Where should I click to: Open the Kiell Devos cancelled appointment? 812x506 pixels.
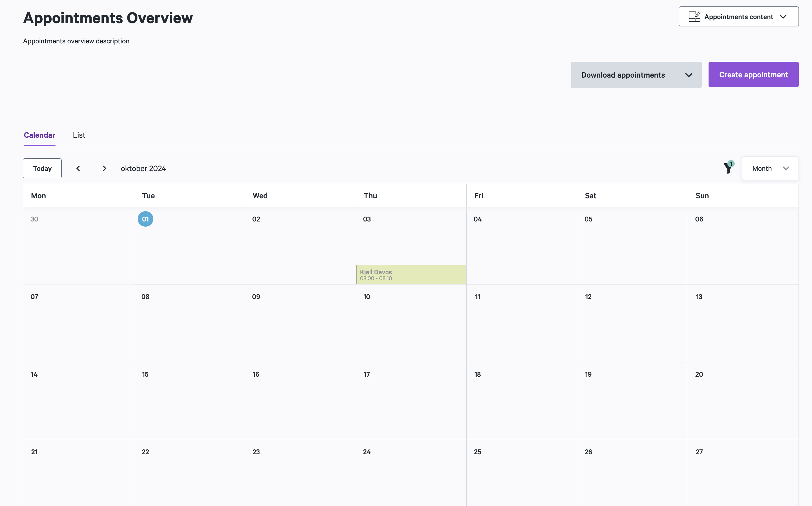[411, 274]
